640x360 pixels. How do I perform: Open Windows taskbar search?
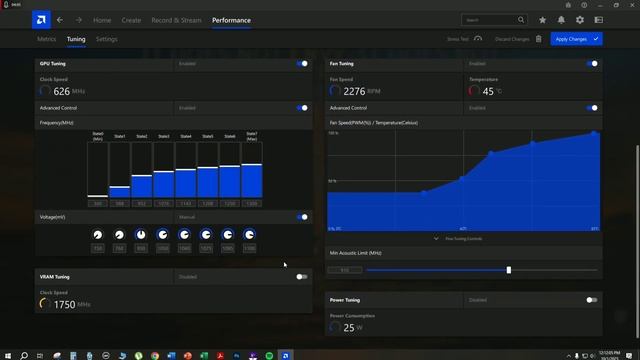pyautogui.click(x=24, y=356)
